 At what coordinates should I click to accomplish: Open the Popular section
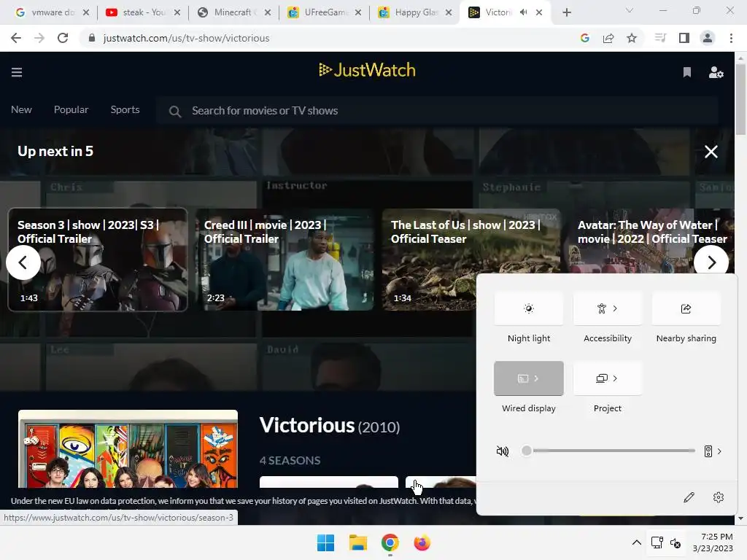(71, 109)
